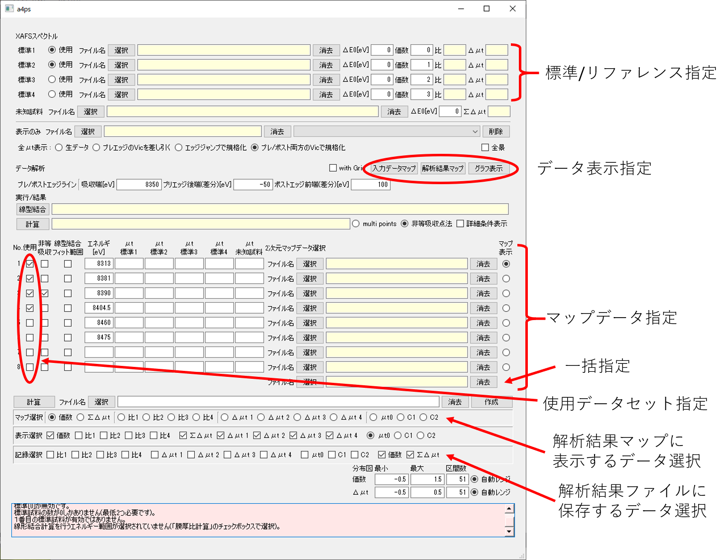Click 選択 button for 標準1 file
The width and height of the screenshot is (728, 560).
(x=121, y=50)
